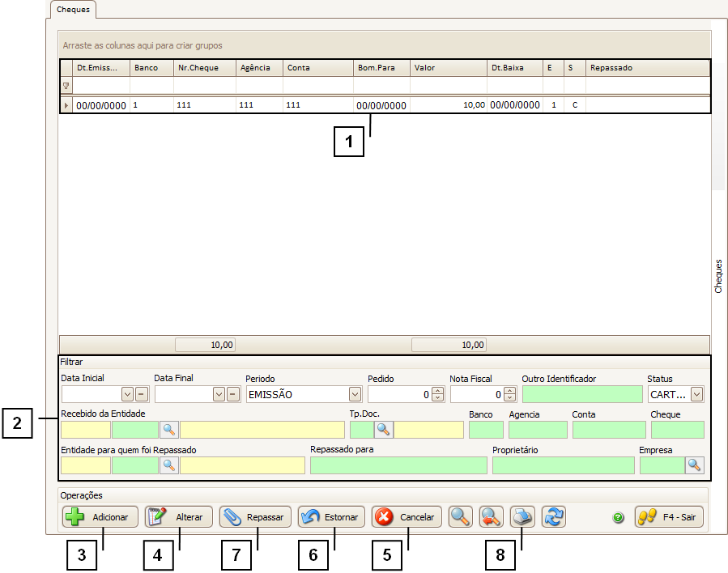Image resolution: width=728 pixels, height=573 pixels.
Task: Click the Alterar button
Action: tap(178, 517)
